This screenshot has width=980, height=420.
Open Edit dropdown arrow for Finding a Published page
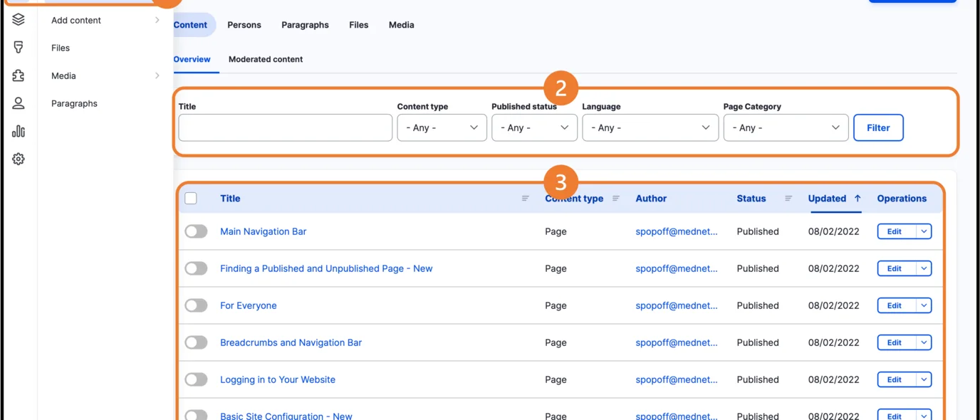[x=924, y=268]
